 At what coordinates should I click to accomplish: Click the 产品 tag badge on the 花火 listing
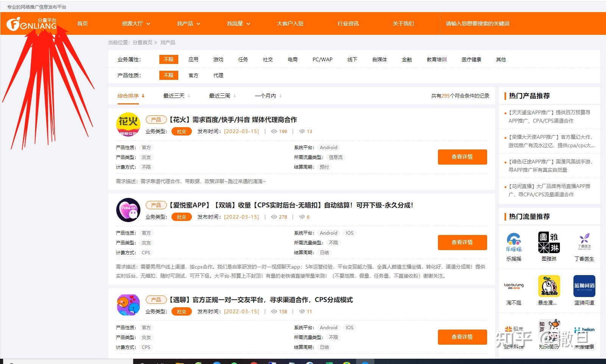[x=156, y=120]
